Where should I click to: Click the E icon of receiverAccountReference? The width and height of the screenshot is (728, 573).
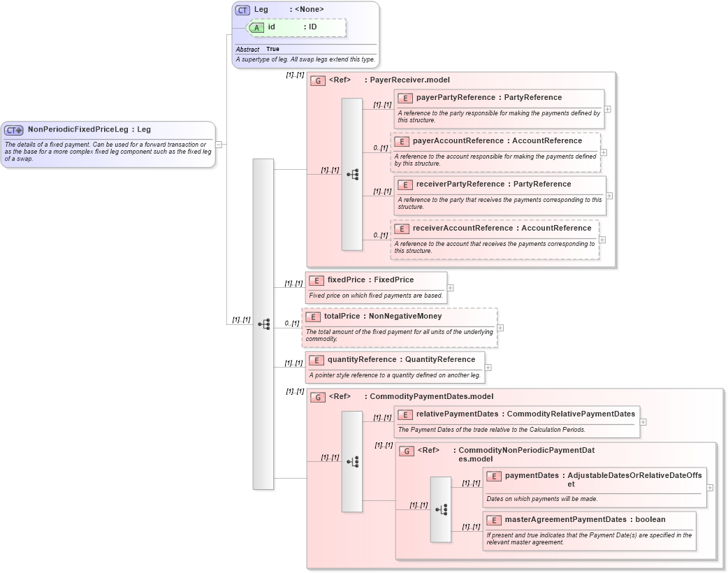402,229
